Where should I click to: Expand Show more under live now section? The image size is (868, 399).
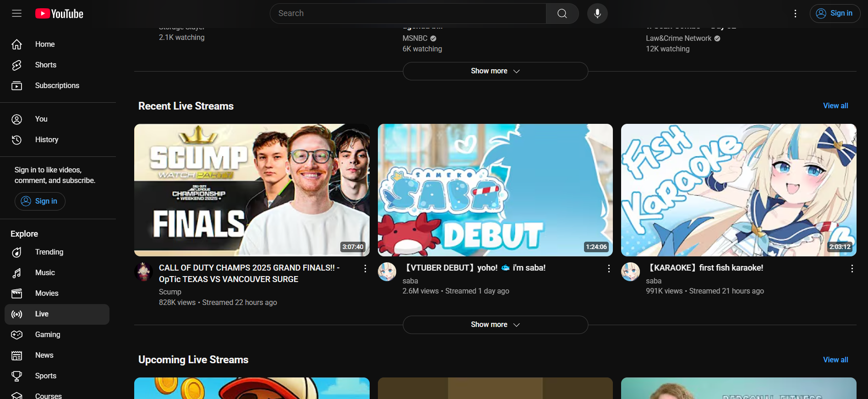point(495,71)
